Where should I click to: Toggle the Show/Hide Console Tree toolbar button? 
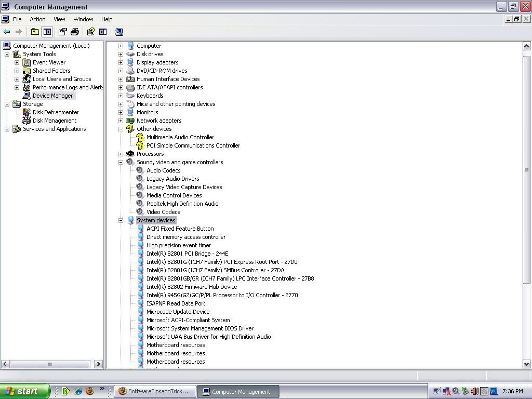pyautogui.click(x=47, y=32)
